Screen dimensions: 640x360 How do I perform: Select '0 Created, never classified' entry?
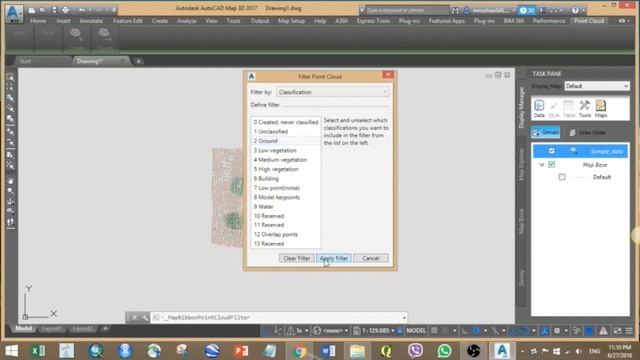[x=286, y=122]
